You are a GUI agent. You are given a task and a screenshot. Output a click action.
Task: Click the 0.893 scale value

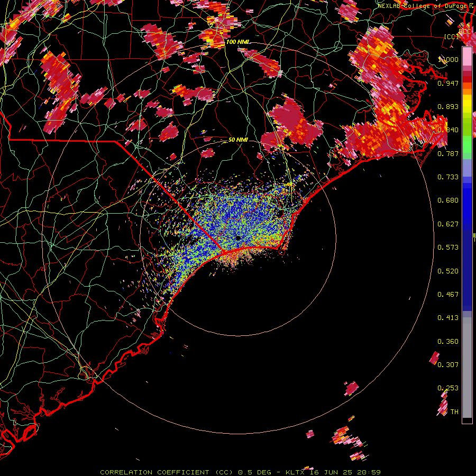pos(448,106)
